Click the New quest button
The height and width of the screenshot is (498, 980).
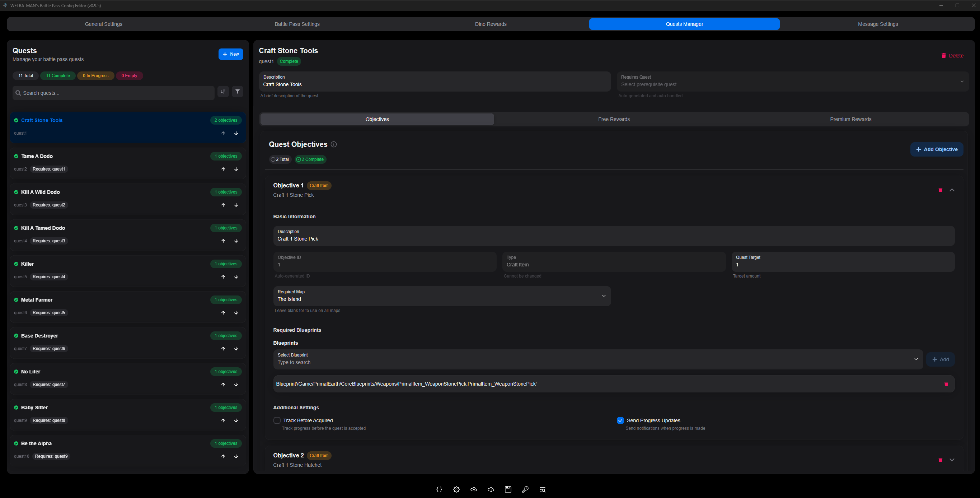(x=231, y=54)
